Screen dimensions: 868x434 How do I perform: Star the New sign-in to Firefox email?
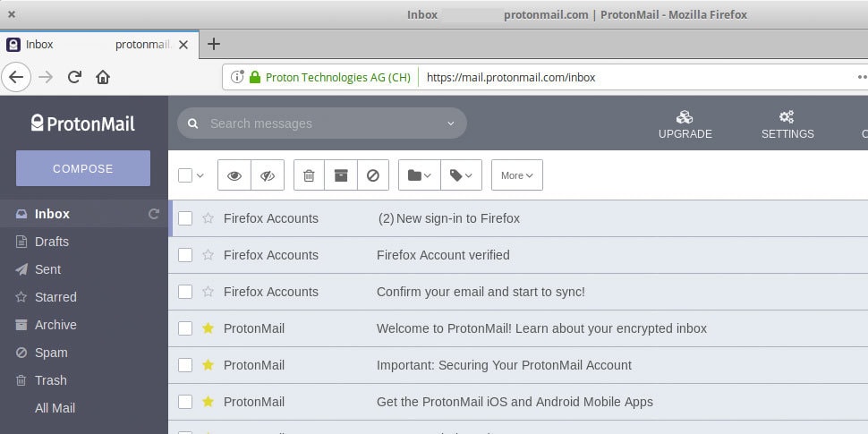(208, 218)
